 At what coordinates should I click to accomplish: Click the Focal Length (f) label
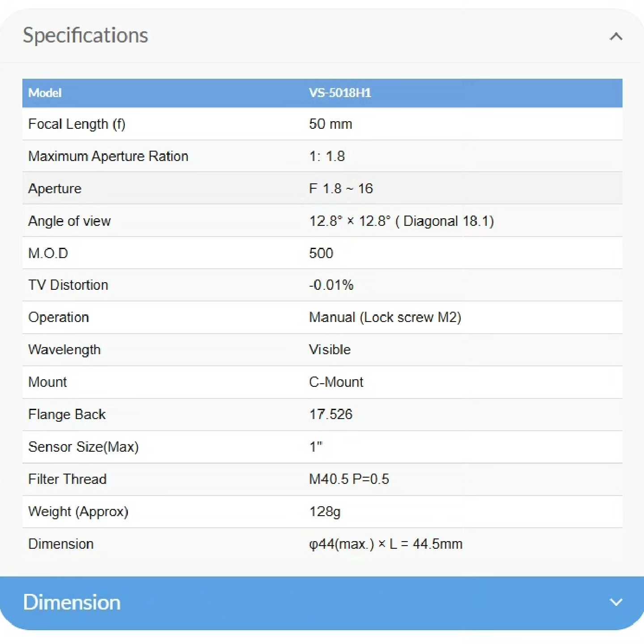pyautogui.click(x=76, y=124)
